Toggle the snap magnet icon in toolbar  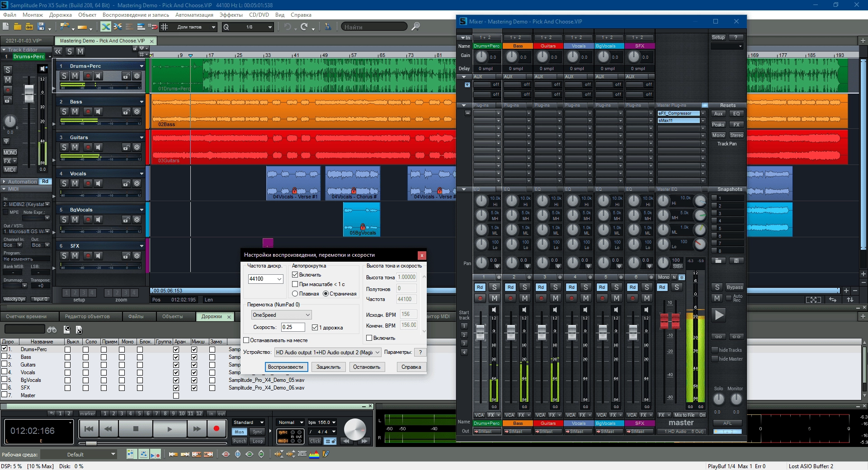[153, 27]
